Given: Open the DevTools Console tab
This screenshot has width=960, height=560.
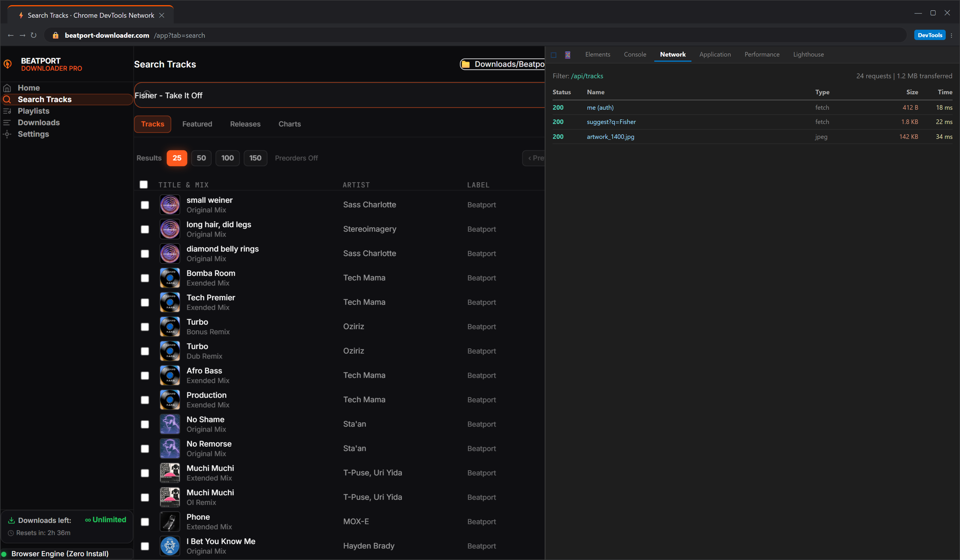Looking at the screenshot, I should (x=635, y=55).
